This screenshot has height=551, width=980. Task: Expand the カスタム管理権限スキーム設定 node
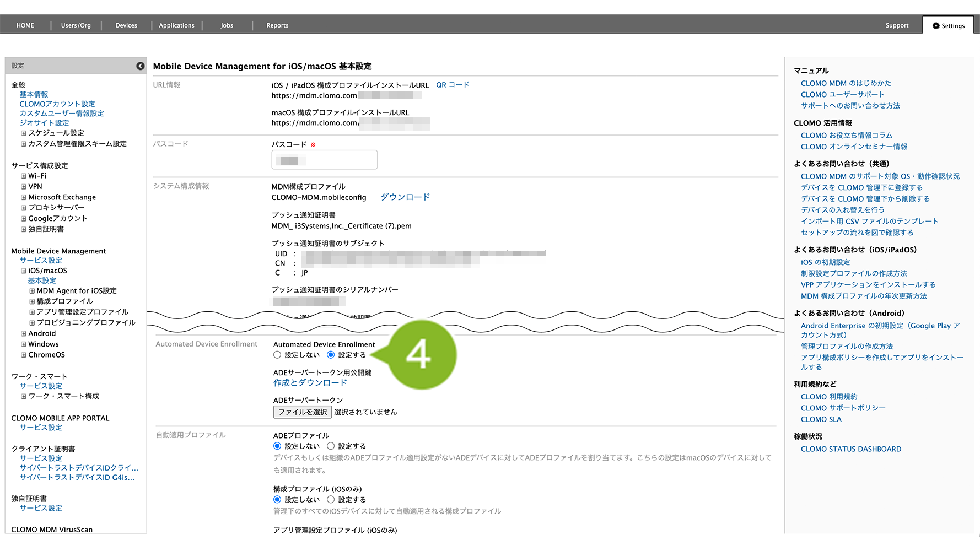pos(24,144)
